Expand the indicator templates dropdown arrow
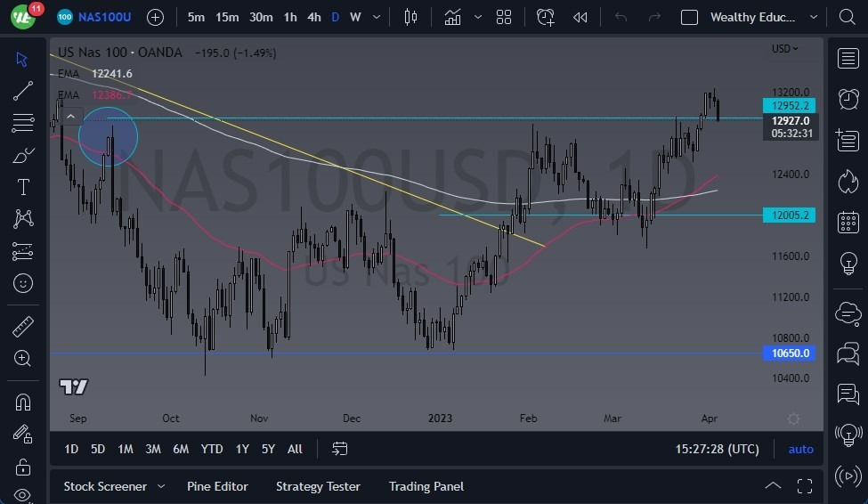The image size is (868, 504). click(x=478, y=17)
